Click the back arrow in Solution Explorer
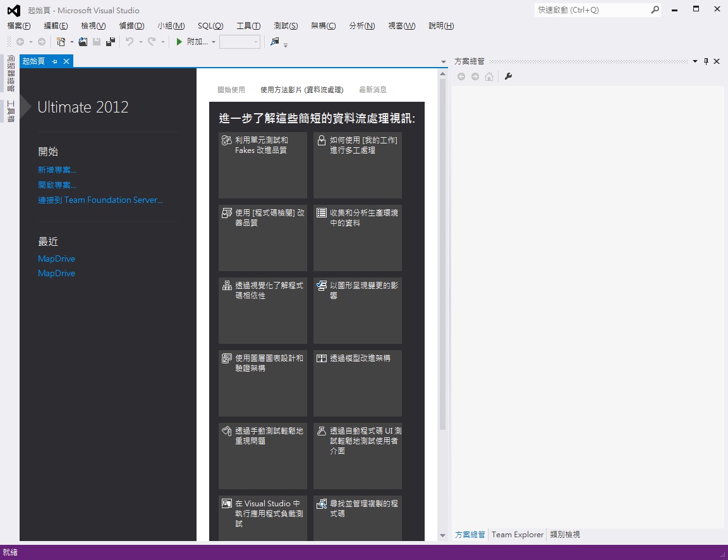Viewport: 728px width, 560px height. pos(461,76)
